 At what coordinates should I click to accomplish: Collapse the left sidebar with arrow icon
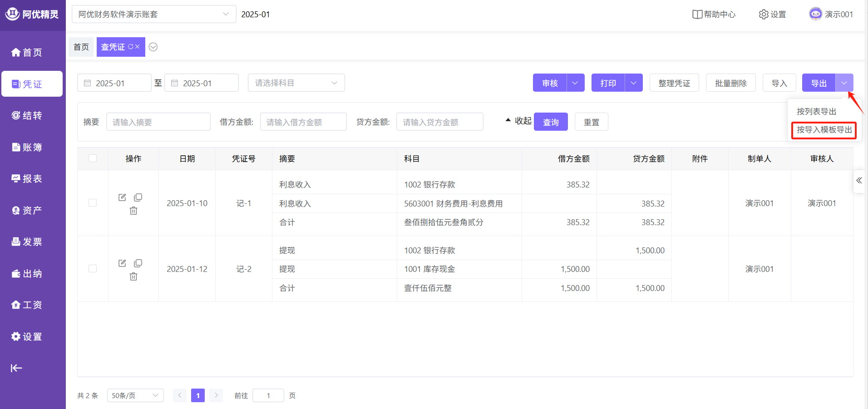tap(16, 368)
